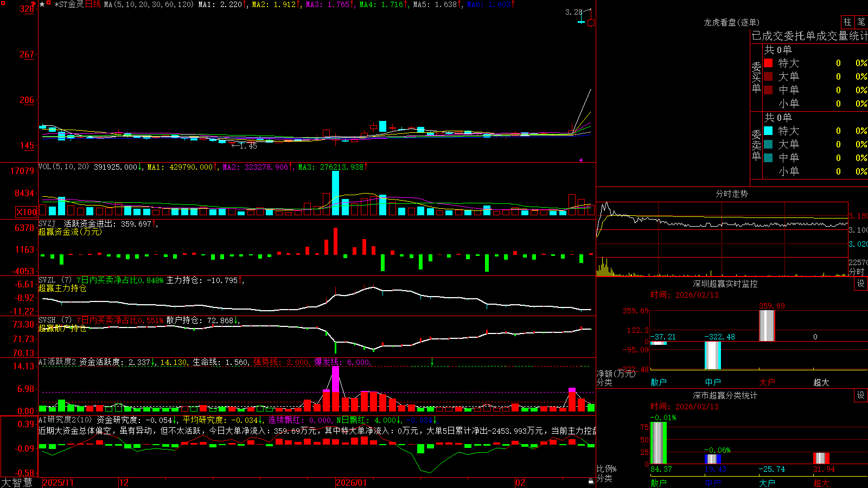868x488 pixels.
Task: Click the VOL(5,10,20) indicator label
Action: pos(63,167)
